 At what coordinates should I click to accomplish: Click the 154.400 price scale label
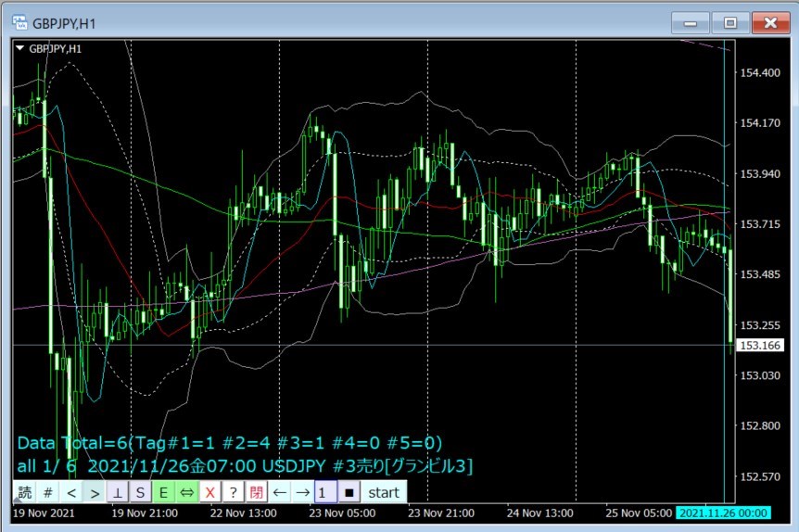coord(760,73)
